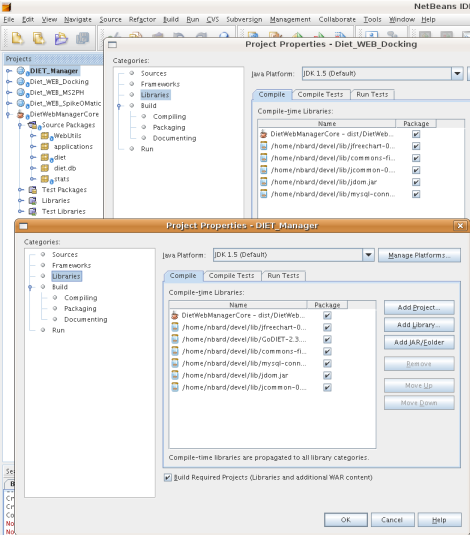Click Cancel in DIET_Manager properties dialog
Viewport: 470px width, 535px height.
[392, 520]
